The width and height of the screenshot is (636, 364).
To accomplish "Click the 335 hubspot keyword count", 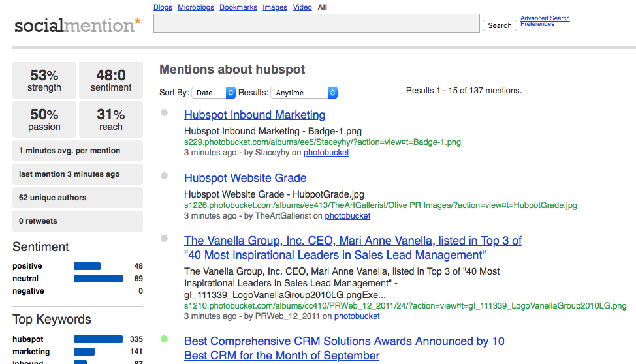I will [136, 339].
